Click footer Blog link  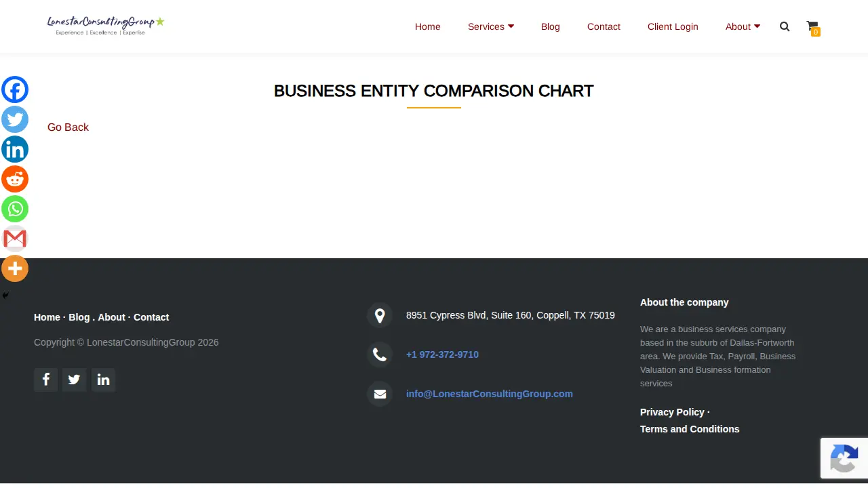click(x=79, y=317)
